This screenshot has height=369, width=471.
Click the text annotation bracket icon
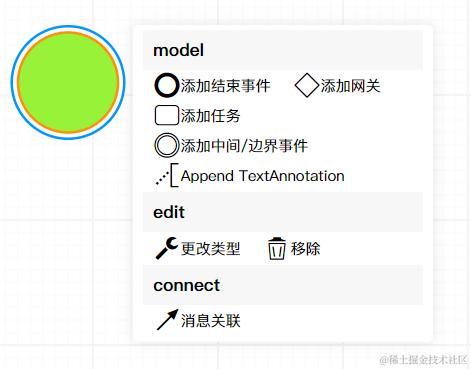tap(167, 175)
